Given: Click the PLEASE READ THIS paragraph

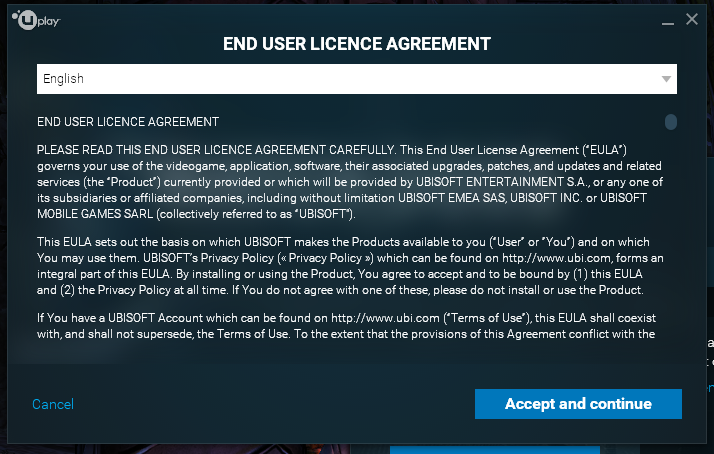Looking at the screenshot, I should pos(350,182).
